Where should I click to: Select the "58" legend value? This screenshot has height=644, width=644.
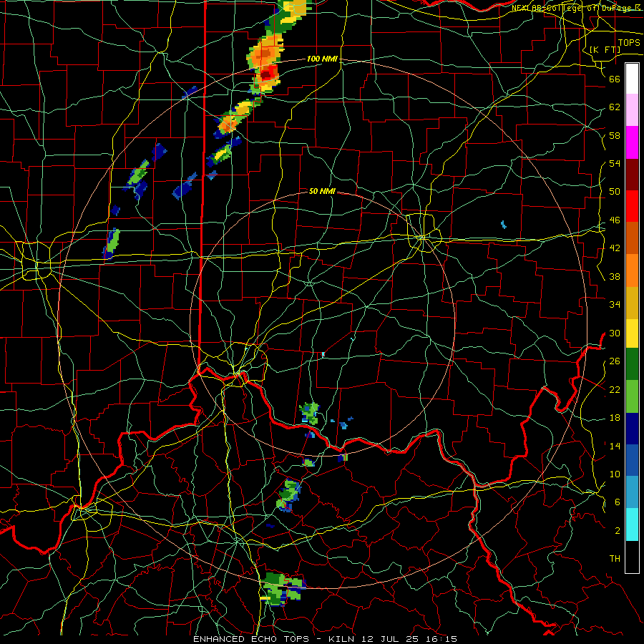pos(615,135)
